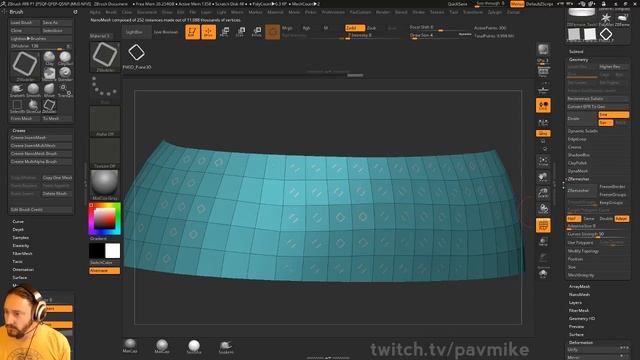Image resolution: width=640 pixels, height=360 pixels.
Task: Select the ClayBuildup brush icon
Action: tap(65, 58)
